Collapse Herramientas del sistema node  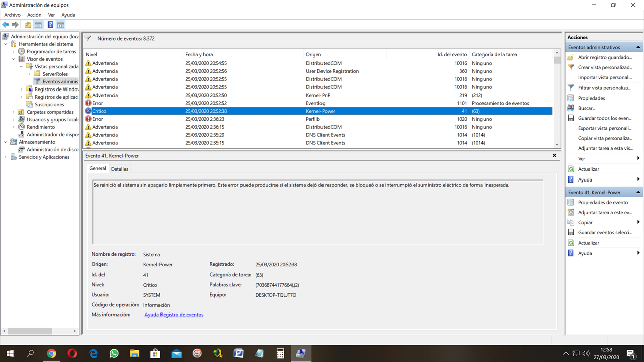6,44
